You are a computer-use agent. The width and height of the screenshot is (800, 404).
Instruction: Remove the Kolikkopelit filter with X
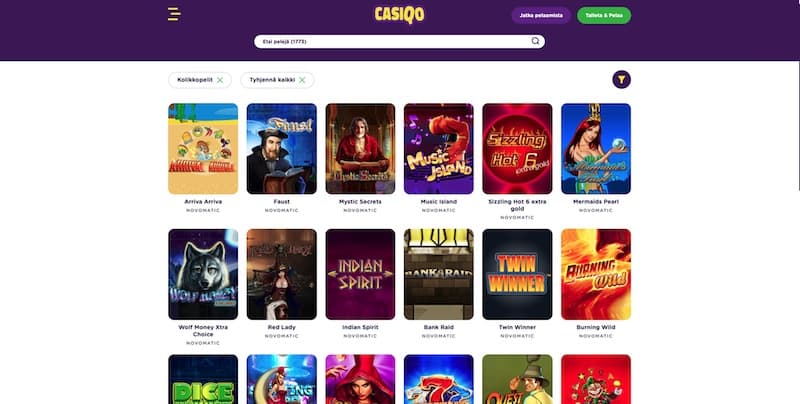click(220, 80)
